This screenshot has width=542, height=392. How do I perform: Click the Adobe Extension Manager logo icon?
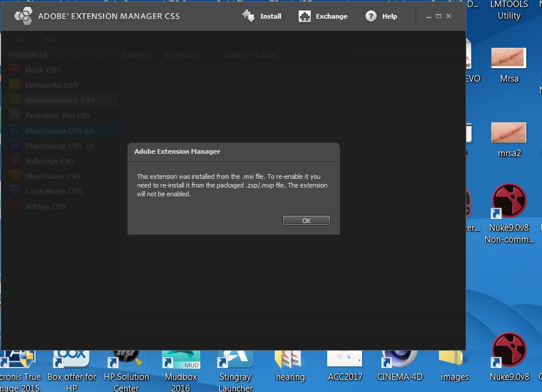[23, 16]
